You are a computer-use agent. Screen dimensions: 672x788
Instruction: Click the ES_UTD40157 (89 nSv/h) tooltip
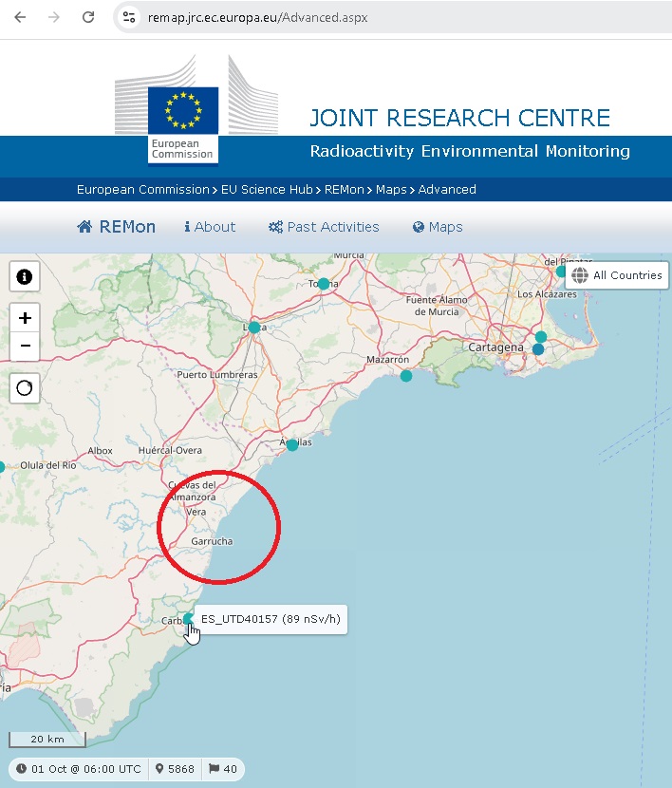(271, 619)
